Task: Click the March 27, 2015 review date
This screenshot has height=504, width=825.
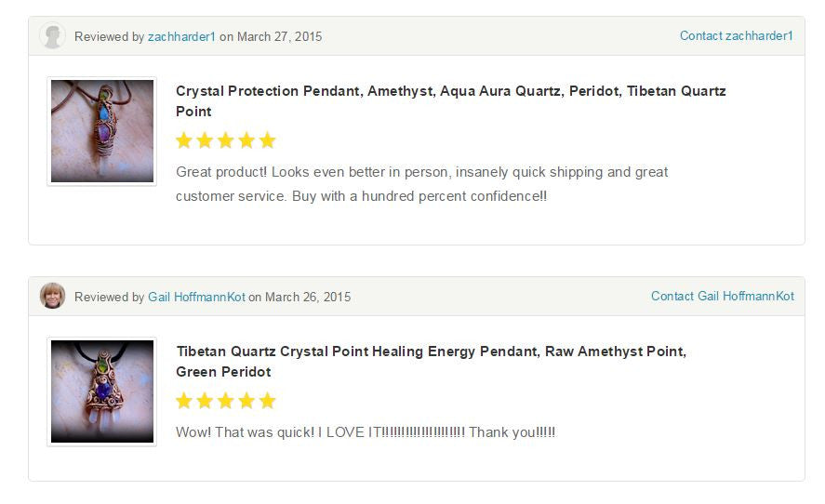Action: (279, 36)
